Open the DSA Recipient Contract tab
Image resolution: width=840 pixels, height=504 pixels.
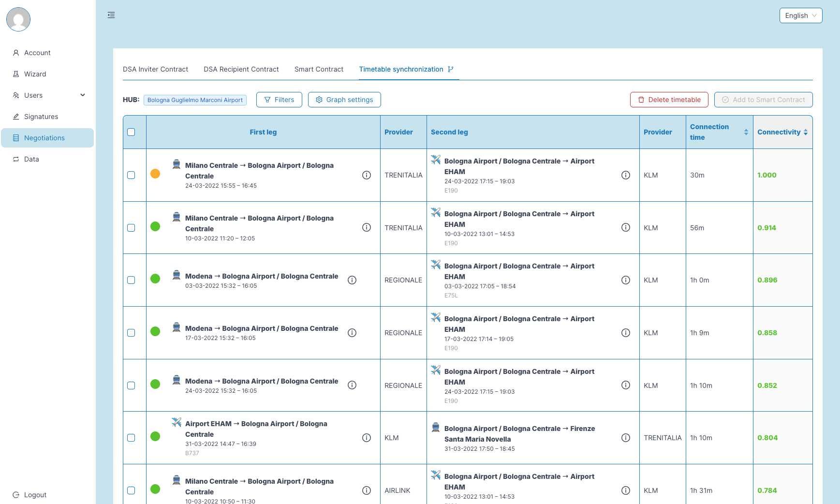click(241, 69)
